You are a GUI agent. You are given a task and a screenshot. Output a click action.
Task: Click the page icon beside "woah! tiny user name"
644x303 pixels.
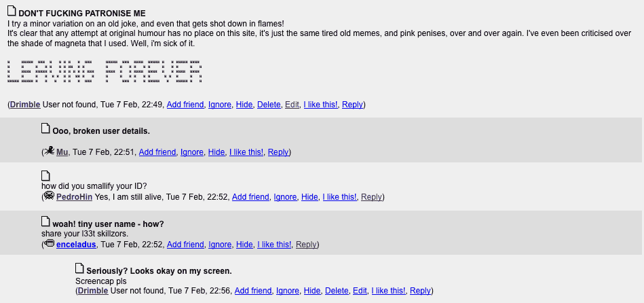45,221
